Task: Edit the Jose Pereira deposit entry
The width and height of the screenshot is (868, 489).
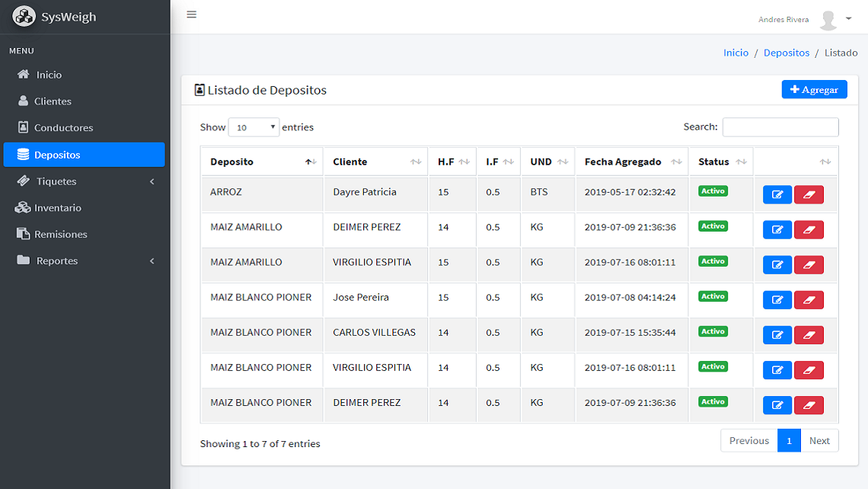Action: [777, 300]
